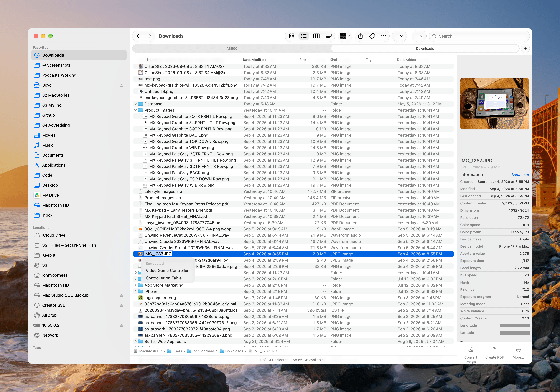The width and height of the screenshot is (560, 392).
Task: Click the Search field
Action: point(479,36)
